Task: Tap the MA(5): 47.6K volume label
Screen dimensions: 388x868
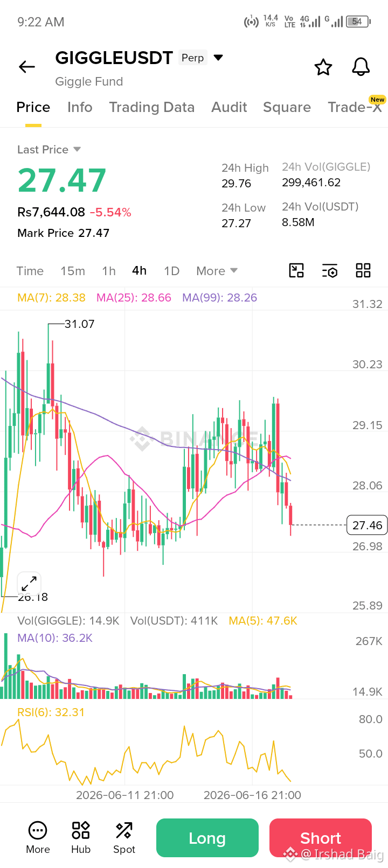Action: 263,621
